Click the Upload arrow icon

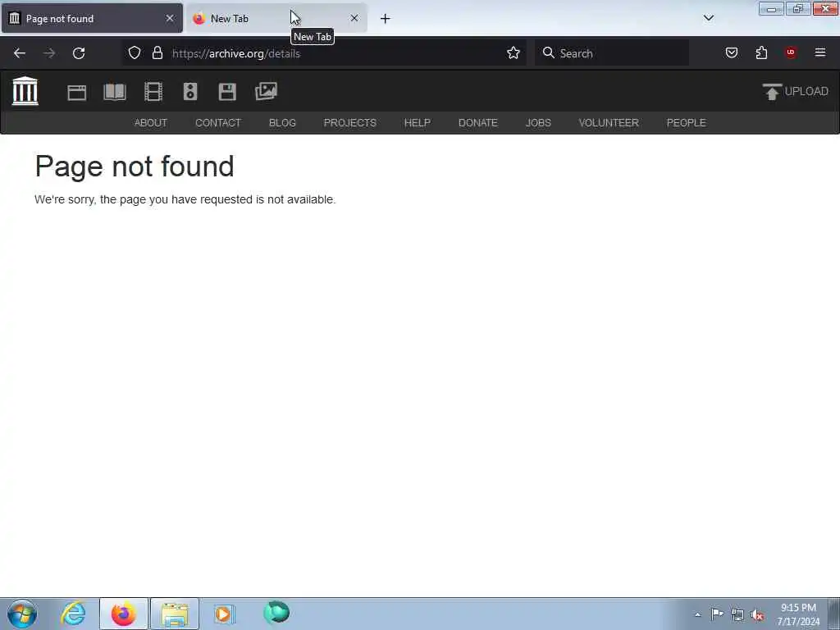click(771, 92)
